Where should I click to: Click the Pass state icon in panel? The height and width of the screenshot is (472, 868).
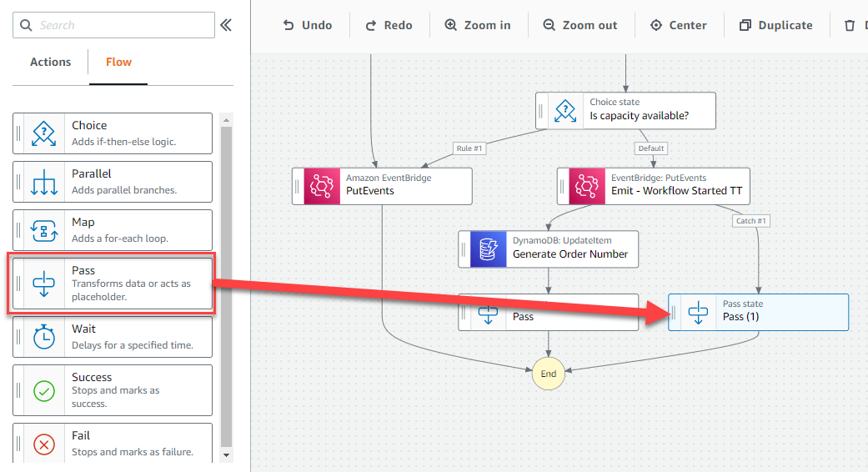43,284
